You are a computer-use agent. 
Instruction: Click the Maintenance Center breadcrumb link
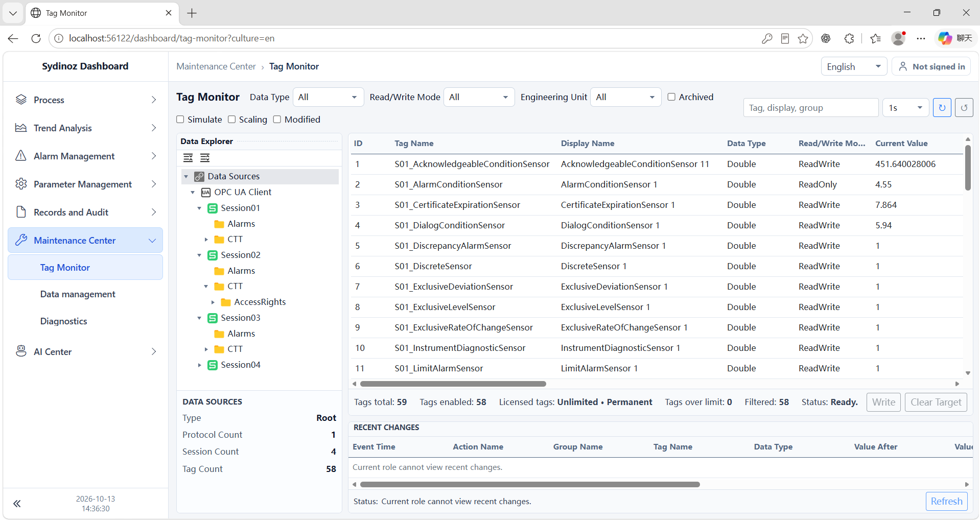click(x=216, y=66)
